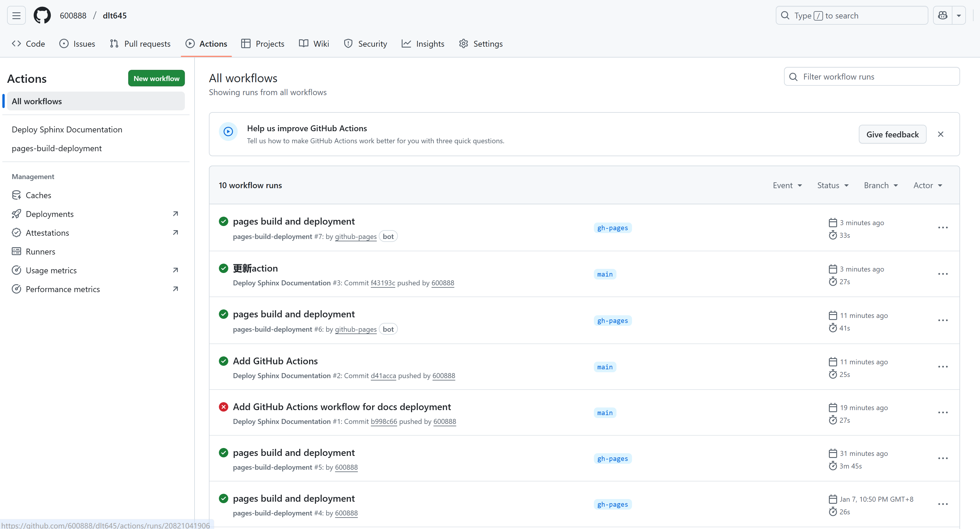The image size is (980, 529).
Task: Open the Copilot icon in header
Action: pyautogui.click(x=942, y=16)
